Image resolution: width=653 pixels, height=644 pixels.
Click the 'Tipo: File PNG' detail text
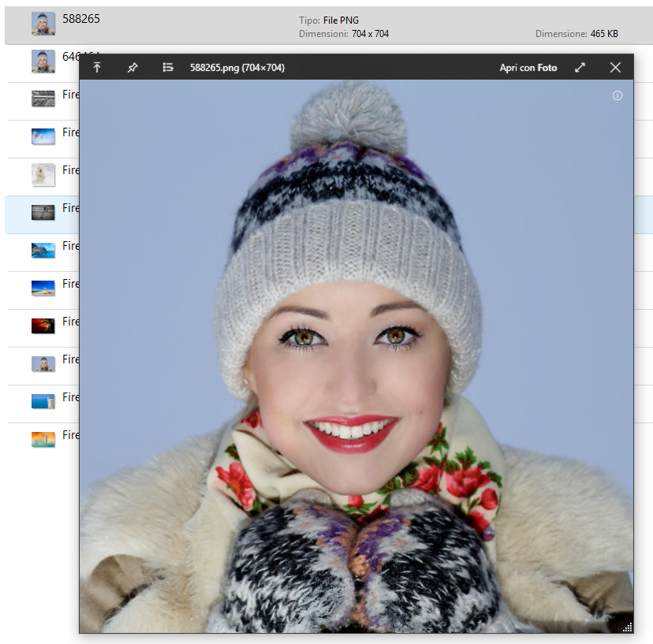(330, 19)
